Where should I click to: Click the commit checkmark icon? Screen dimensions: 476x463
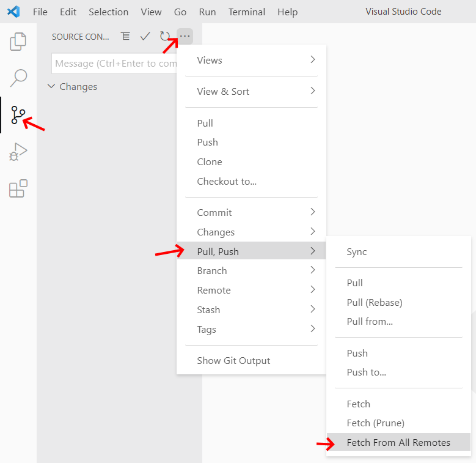point(145,37)
